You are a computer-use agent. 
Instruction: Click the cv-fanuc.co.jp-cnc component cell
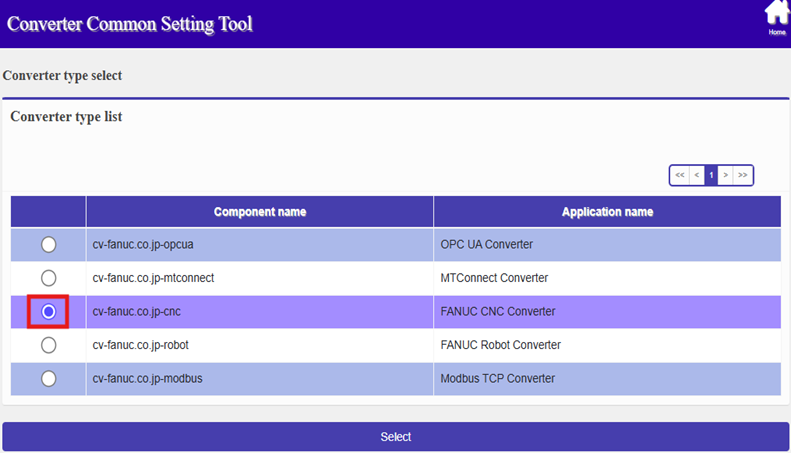pyautogui.click(x=136, y=312)
